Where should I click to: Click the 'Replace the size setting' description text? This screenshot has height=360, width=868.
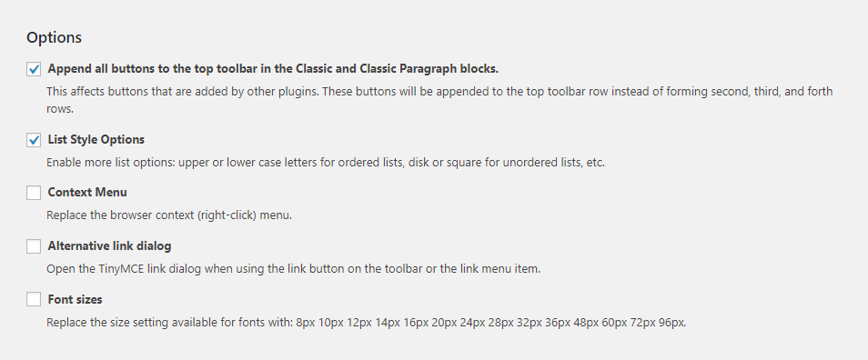pyautogui.click(x=367, y=323)
